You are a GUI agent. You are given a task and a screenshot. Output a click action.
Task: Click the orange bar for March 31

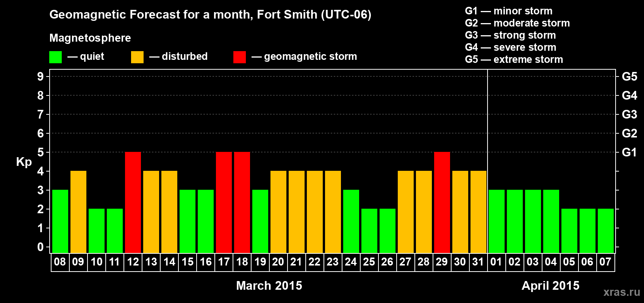pos(478,212)
